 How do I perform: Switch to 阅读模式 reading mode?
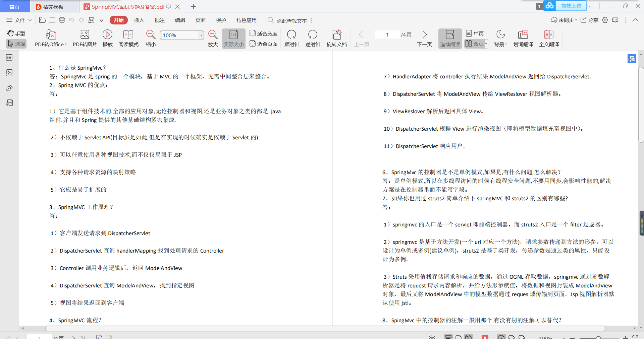tap(128, 39)
